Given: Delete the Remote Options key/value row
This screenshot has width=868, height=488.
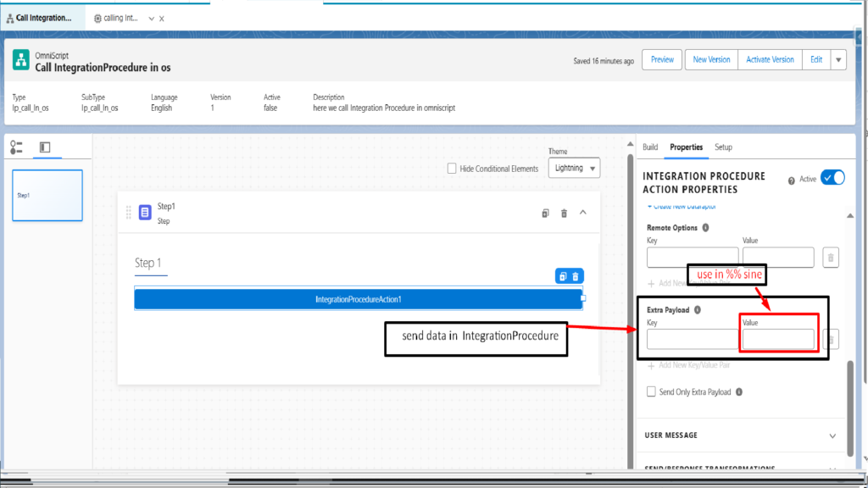Looking at the screenshot, I should tap(831, 258).
